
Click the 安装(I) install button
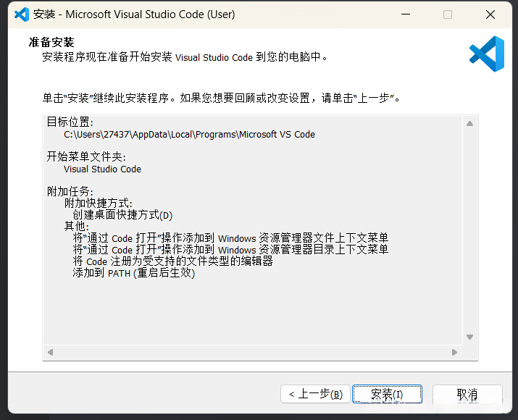click(x=387, y=394)
